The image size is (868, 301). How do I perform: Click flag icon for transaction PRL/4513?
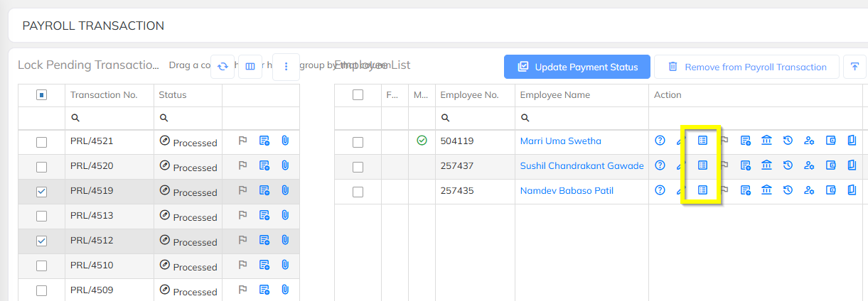click(242, 215)
